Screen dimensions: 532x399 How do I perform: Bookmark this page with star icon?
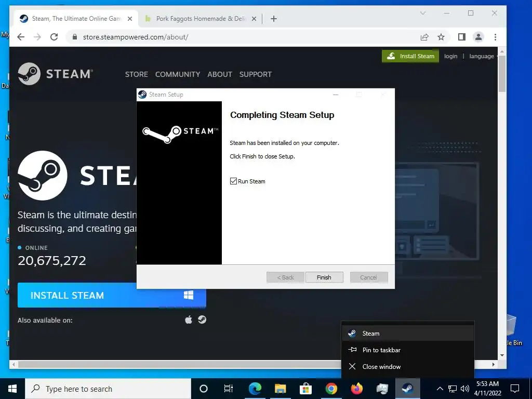[x=441, y=37]
